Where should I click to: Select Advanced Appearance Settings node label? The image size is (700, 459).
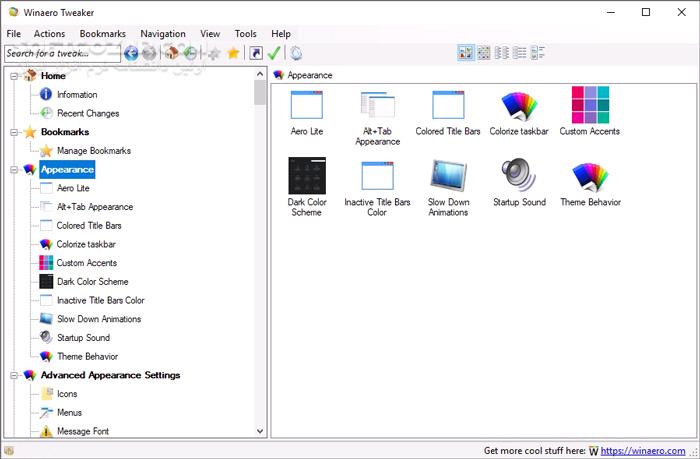coord(110,375)
